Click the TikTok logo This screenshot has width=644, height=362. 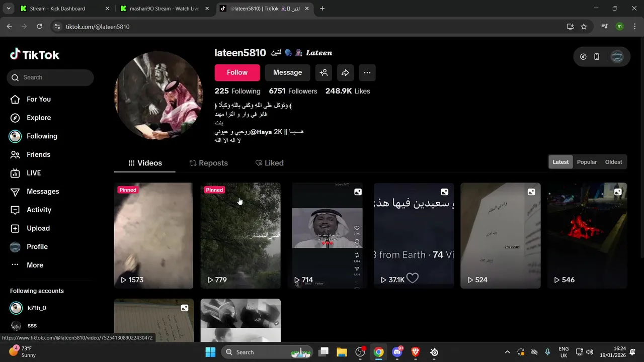pyautogui.click(x=35, y=54)
